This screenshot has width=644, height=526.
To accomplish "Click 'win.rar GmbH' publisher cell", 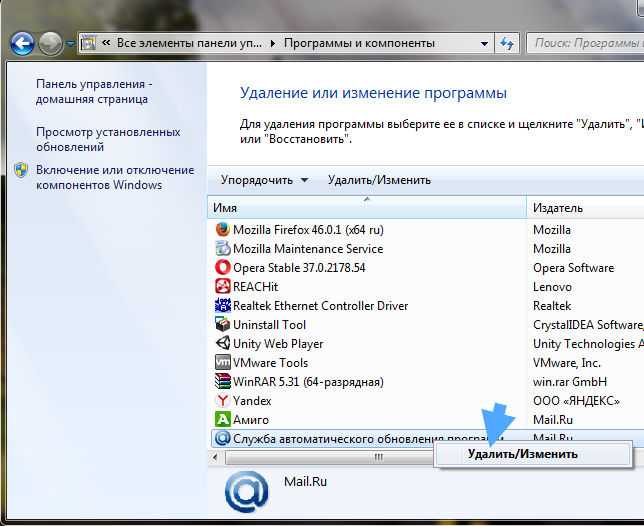I will point(570,382).
